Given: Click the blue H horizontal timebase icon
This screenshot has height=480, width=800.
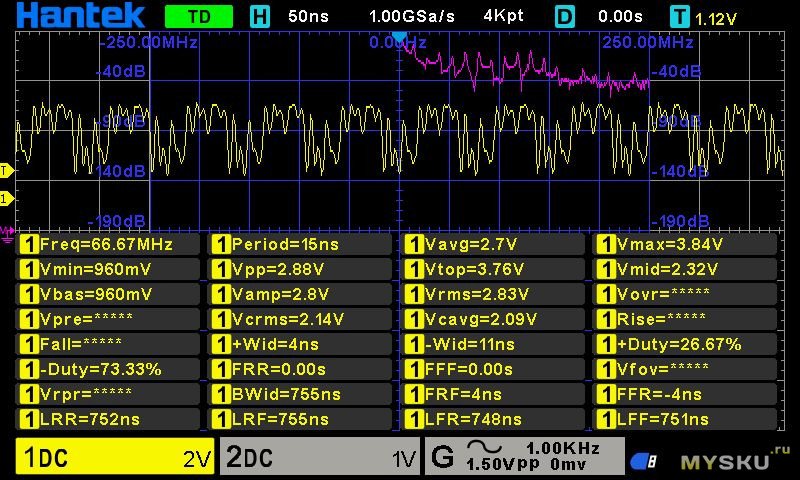Looking at the screenshot, I should coord(260,16).
